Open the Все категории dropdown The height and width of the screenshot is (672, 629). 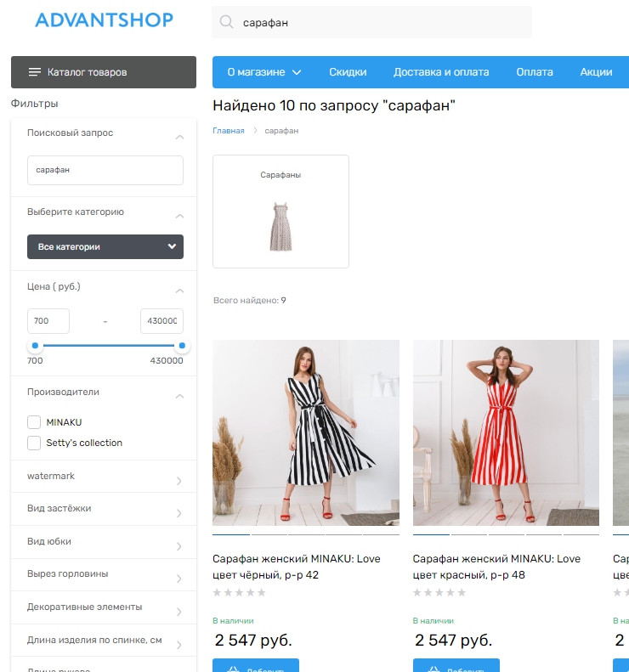(105, 247)
